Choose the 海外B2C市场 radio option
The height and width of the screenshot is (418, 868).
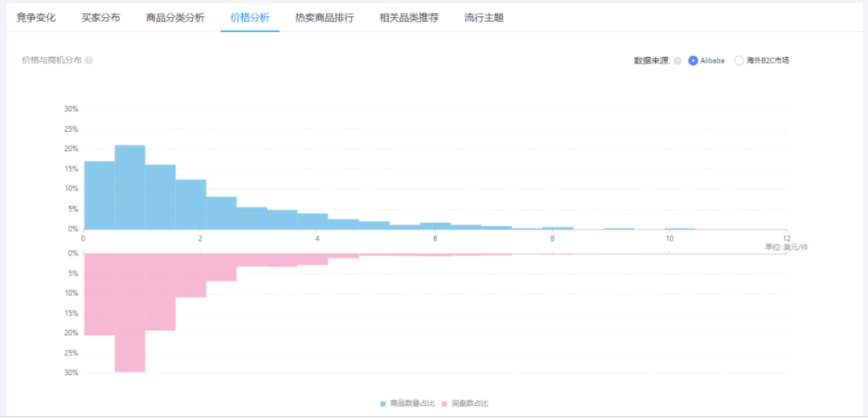pos(739,61)
